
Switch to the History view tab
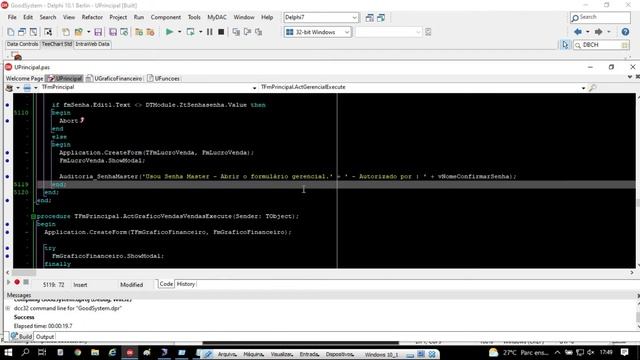coord(186,284)
